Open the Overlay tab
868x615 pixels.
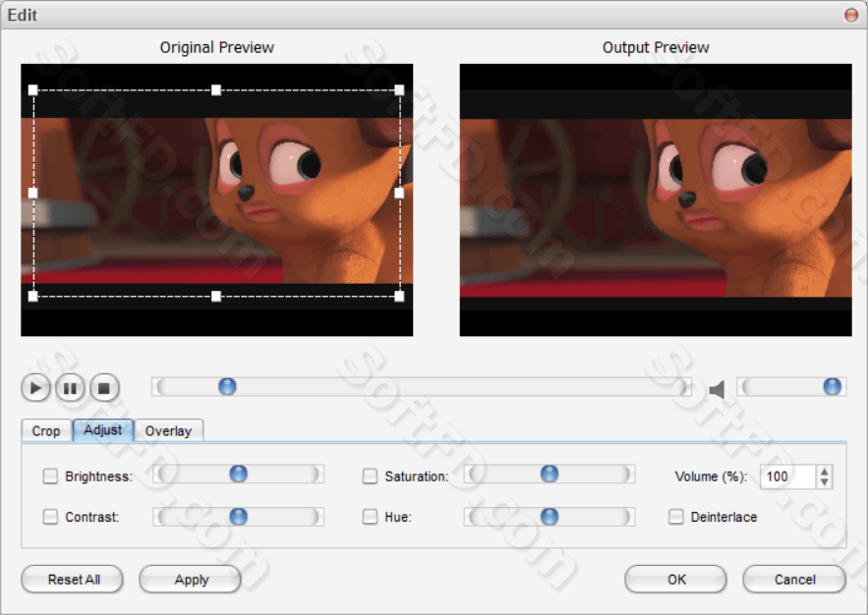tap(168, 431)
